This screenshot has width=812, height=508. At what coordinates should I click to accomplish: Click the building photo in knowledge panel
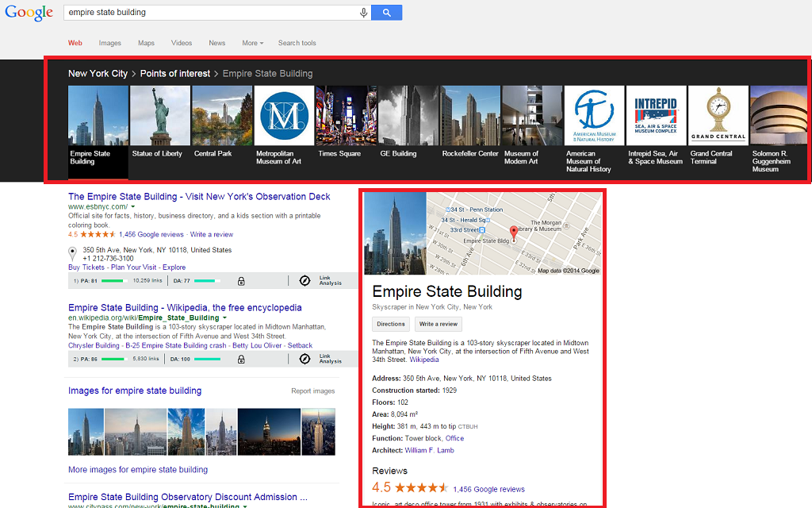click(395, 233)
